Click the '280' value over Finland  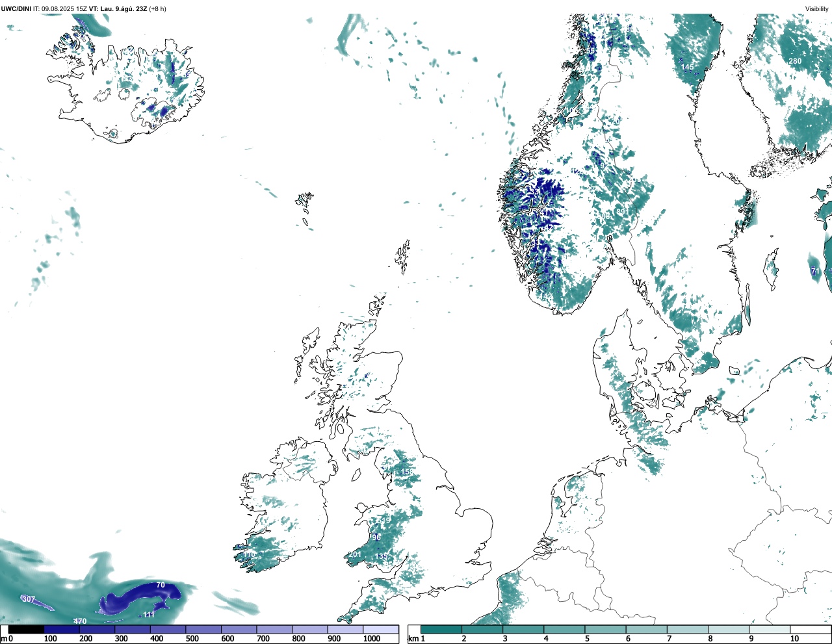(795, 61)
